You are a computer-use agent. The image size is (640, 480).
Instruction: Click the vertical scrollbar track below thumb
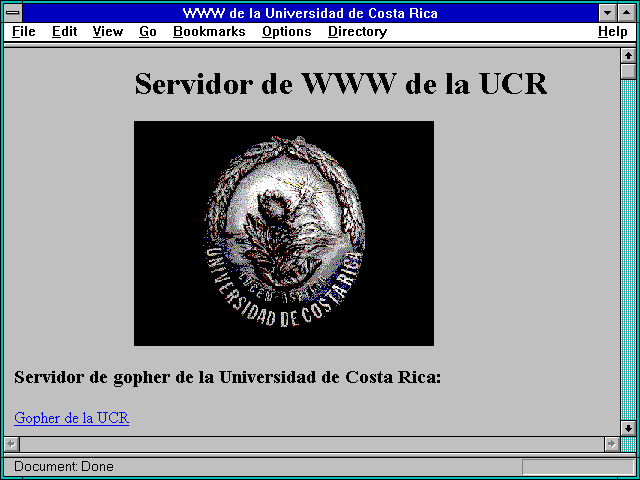628,250
